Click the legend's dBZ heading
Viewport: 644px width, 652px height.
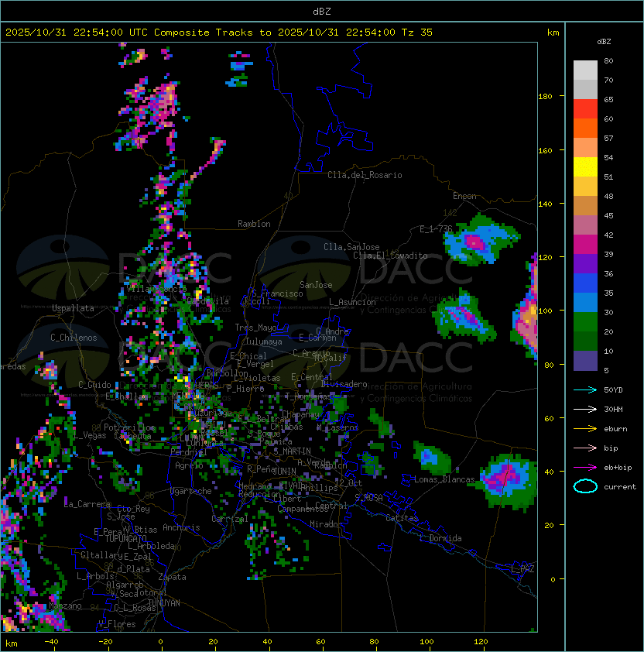(x=604, y=42)
